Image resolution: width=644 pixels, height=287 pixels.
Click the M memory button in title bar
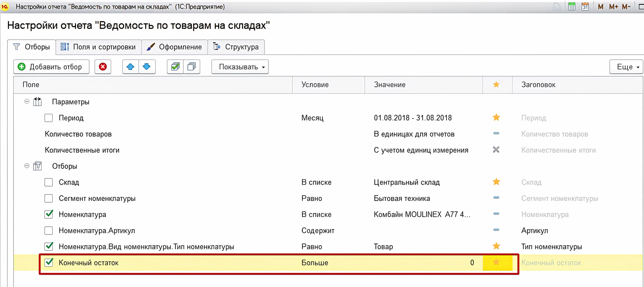point(601,7)
